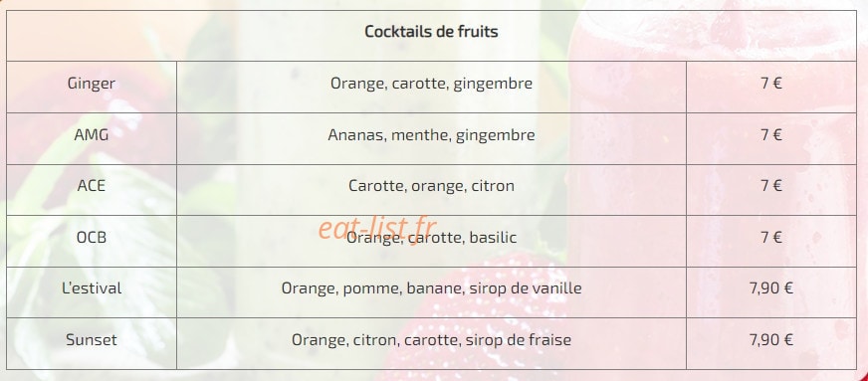Image resolution: width=868 pixels, height=381 pixels.
Task: Click the Ginger price 7 €
Action: tap(771, 84)
